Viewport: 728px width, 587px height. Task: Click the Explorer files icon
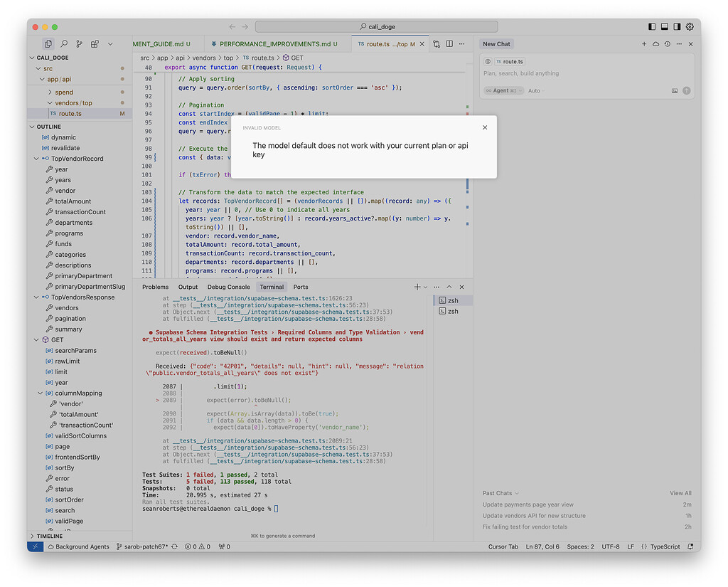click(48, 43)
